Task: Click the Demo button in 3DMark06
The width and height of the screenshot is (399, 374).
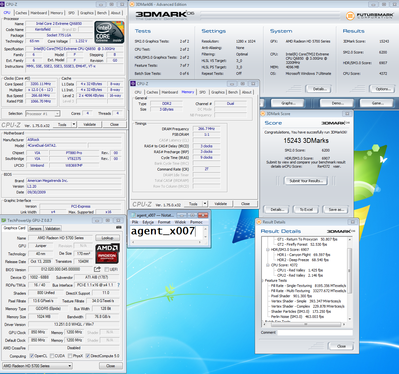Action: tap(337, 103)
